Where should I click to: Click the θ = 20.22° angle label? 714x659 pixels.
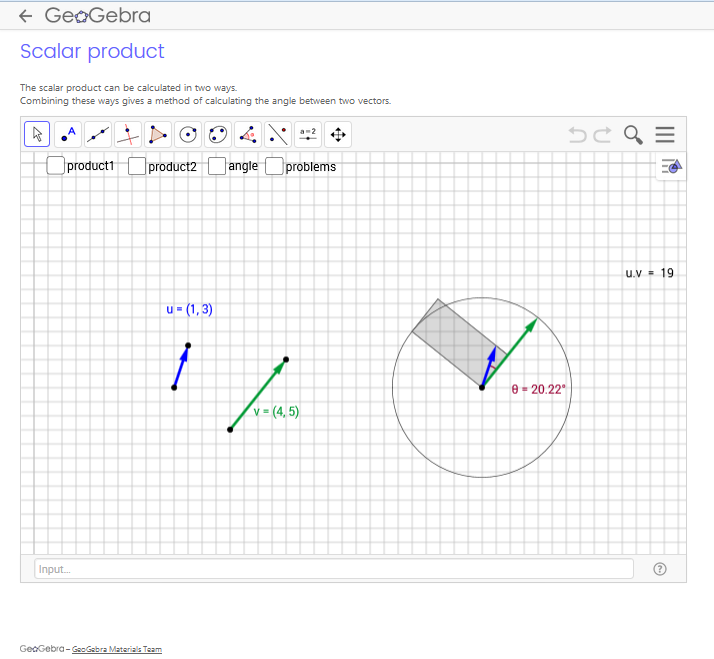[x=538, y=389]
